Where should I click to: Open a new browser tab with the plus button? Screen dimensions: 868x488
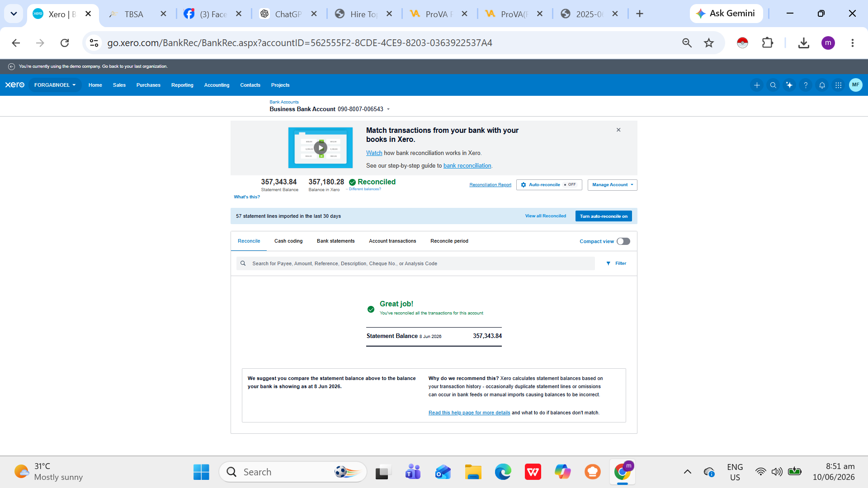[x=640, y=14]
